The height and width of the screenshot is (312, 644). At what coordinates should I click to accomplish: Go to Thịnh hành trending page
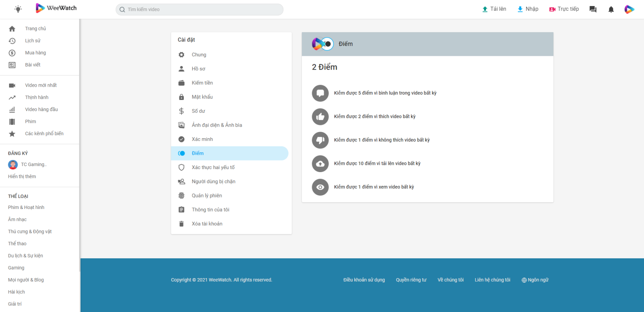click(36, 97)
